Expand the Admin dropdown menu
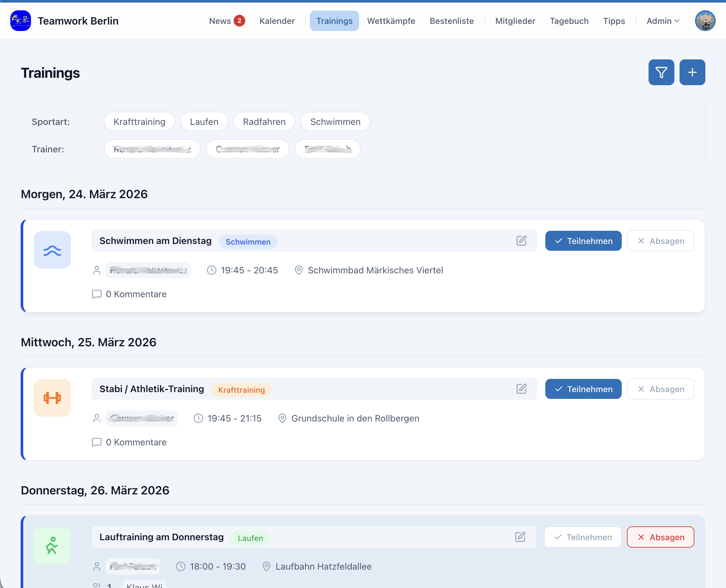Viewport: 726px width, 588px height. (x=663, y=21)
